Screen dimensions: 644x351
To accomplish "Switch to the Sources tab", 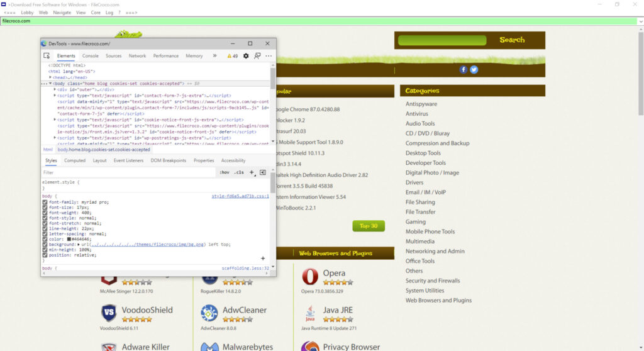I will click(113, 56).
